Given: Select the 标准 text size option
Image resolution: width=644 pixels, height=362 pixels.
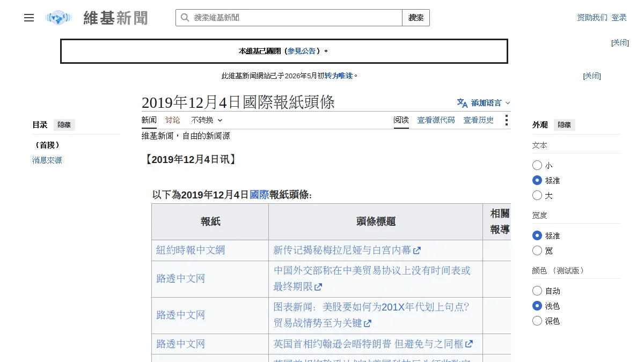Looking at the screenshot, I should click(x=537, y=180).
